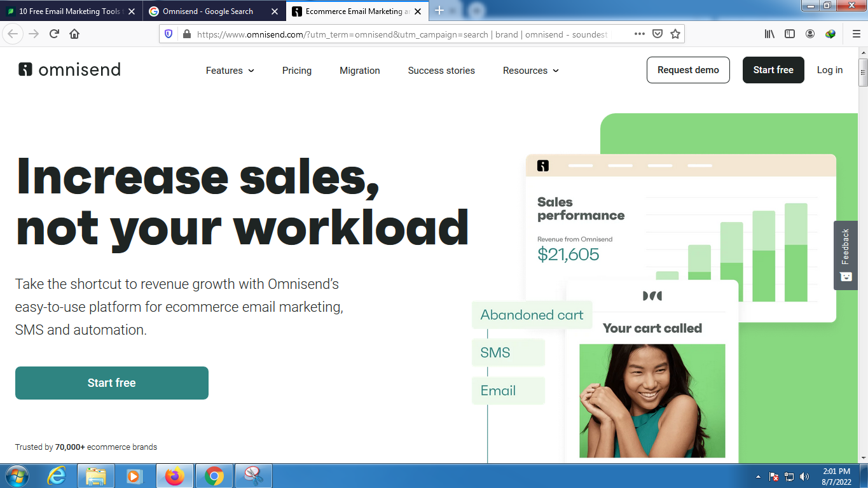Image resolution: width=868 pixels, height=488 pixels.
Task: Open the Firefox account icon
Action: coord(810,34)
